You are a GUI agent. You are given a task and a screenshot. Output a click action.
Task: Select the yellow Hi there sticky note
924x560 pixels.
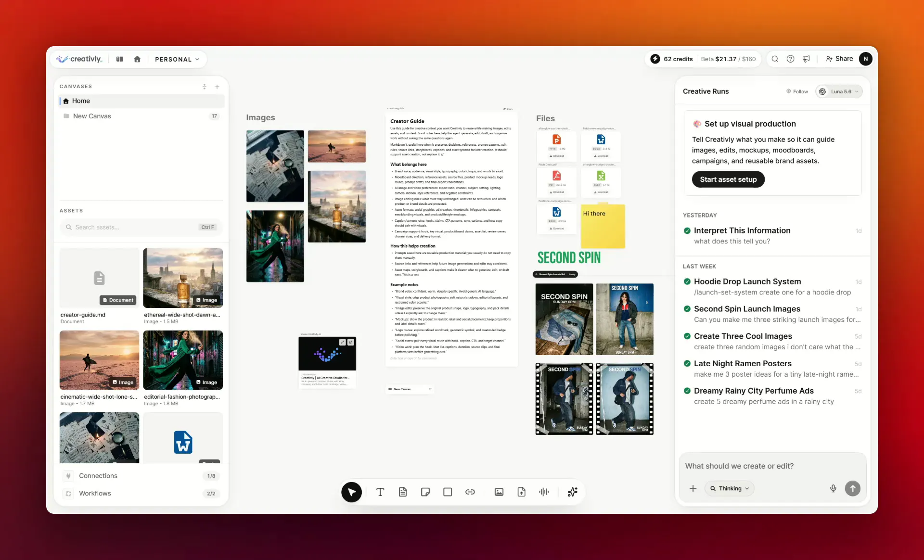click(603, 226)
